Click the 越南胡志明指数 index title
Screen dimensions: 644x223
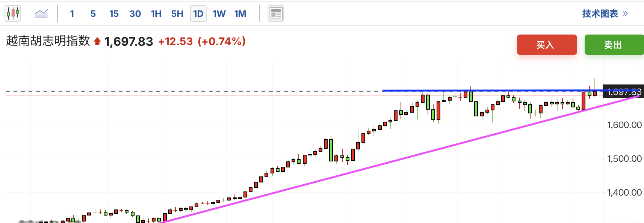(48, 41)
